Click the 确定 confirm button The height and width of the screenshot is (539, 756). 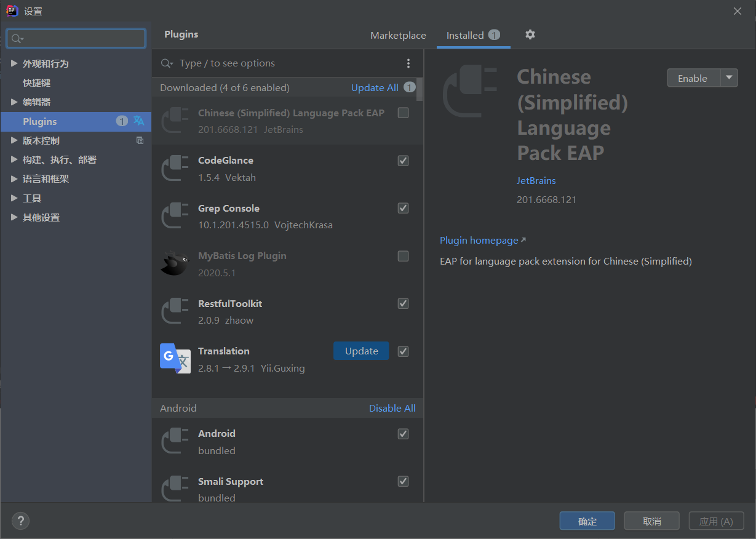[587, 521]
